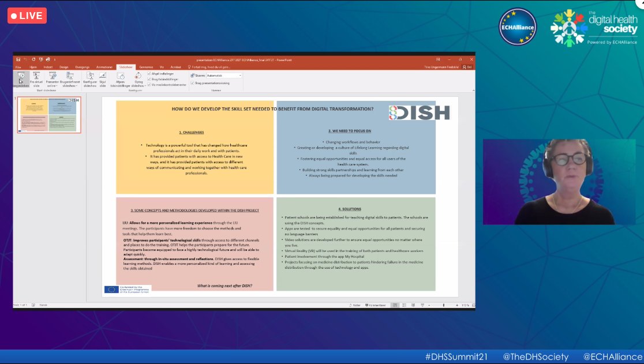Click the Del share button
The image size is (644, 364).
(x=467, y=67)
